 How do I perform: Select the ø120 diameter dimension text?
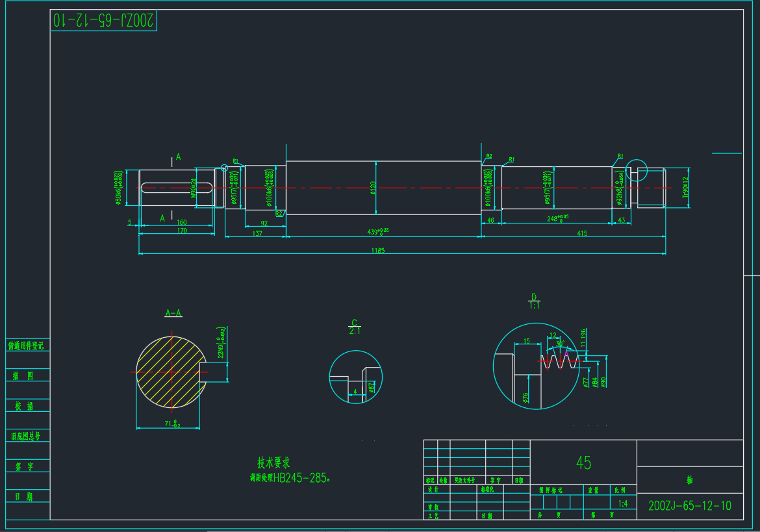373,188
